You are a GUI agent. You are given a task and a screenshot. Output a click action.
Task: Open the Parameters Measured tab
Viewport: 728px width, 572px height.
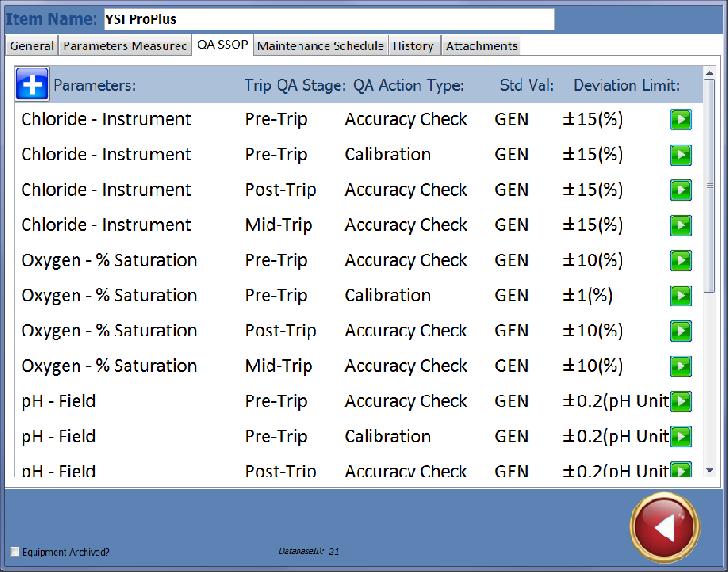tap(126, 46)
